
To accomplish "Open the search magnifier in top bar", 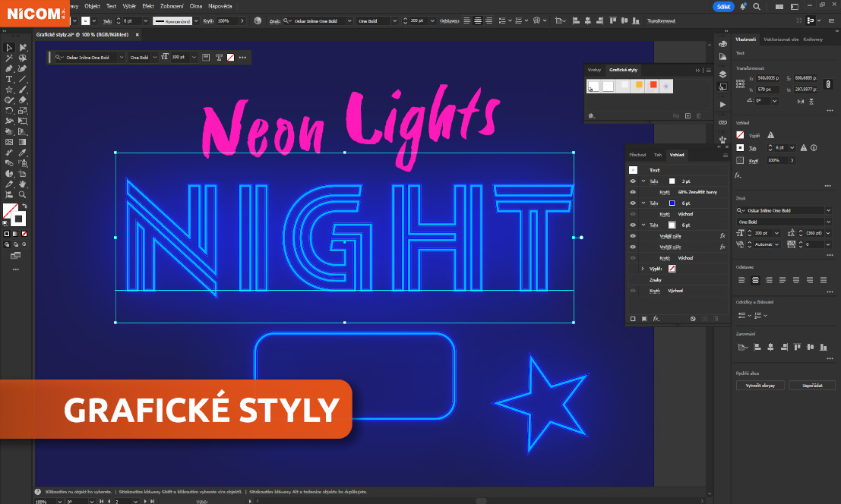I will pyautogui.click(x=756, y=6).
